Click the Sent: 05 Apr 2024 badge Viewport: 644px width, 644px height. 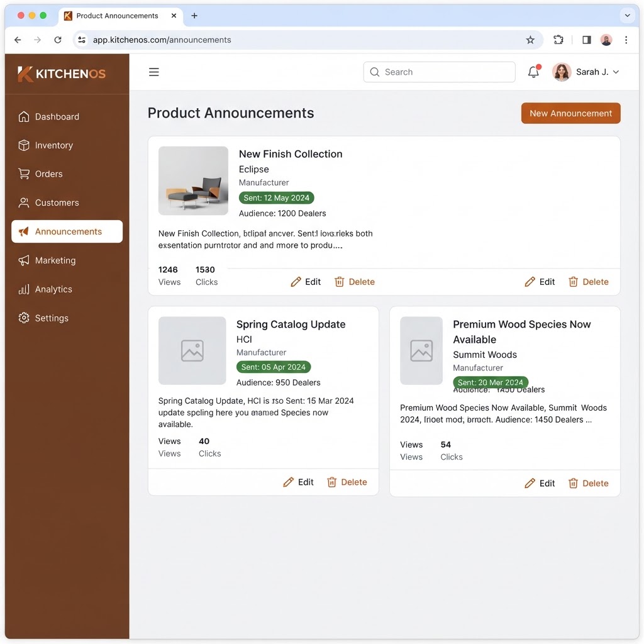pos(274,367)
